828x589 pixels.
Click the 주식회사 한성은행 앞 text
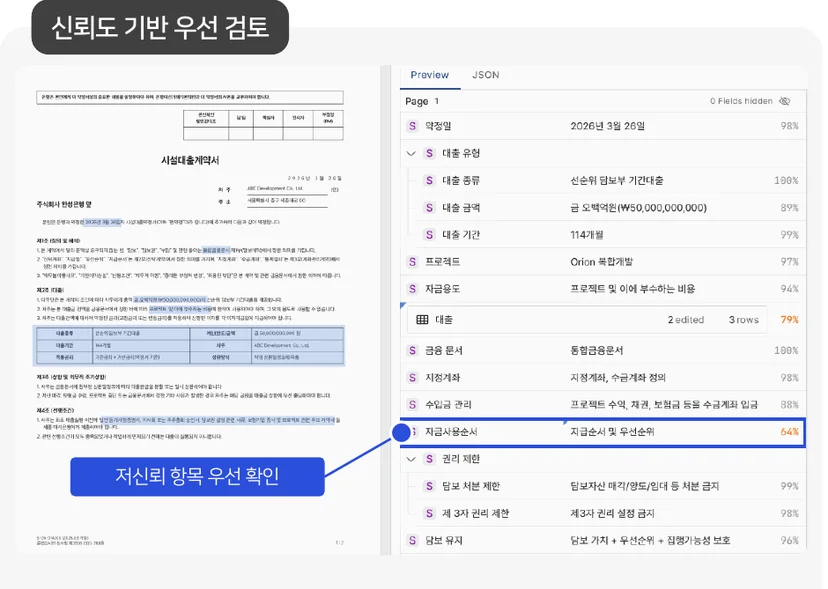pyautogui.click(x=64, y=204)
